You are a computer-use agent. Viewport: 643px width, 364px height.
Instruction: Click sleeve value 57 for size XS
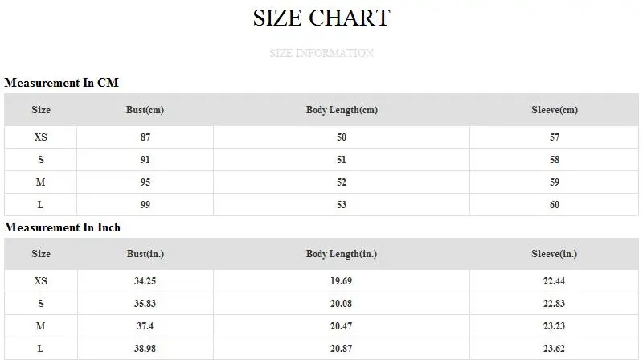tap(555, 137)
